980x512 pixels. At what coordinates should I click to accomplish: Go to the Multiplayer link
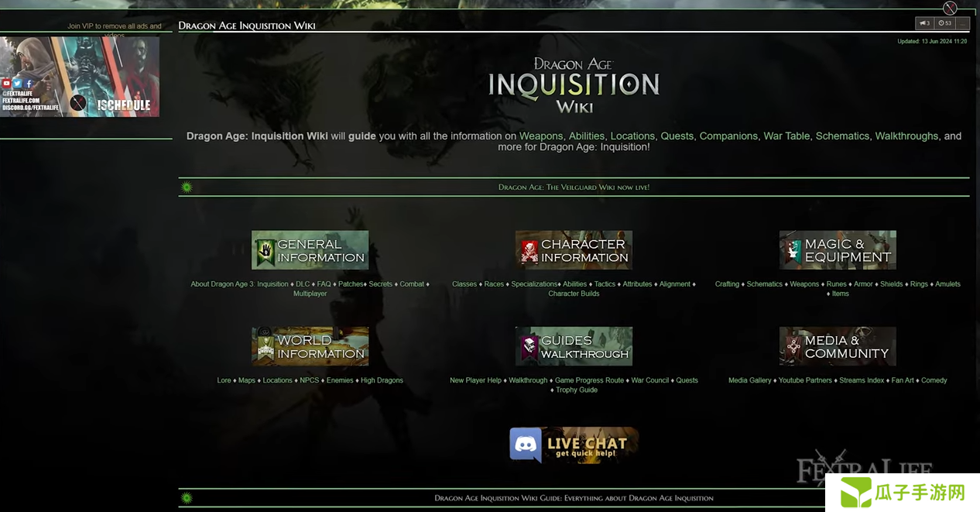coord(310,294)
